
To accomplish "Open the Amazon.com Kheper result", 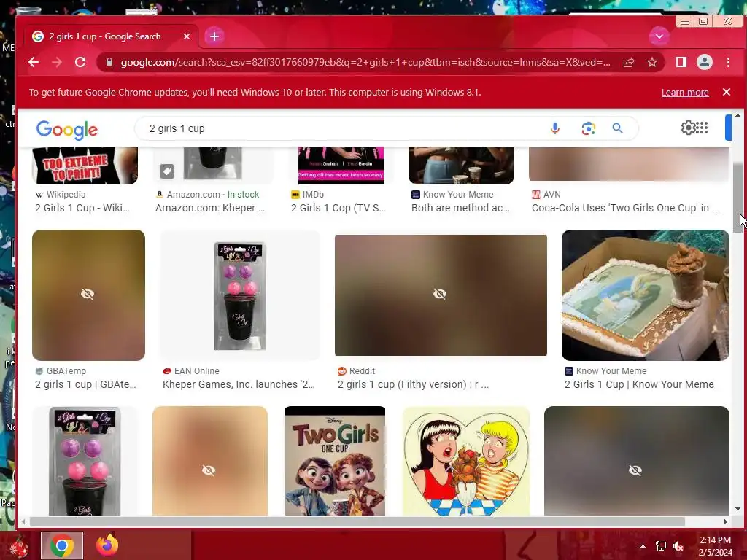I will click(x=210, y=208).
